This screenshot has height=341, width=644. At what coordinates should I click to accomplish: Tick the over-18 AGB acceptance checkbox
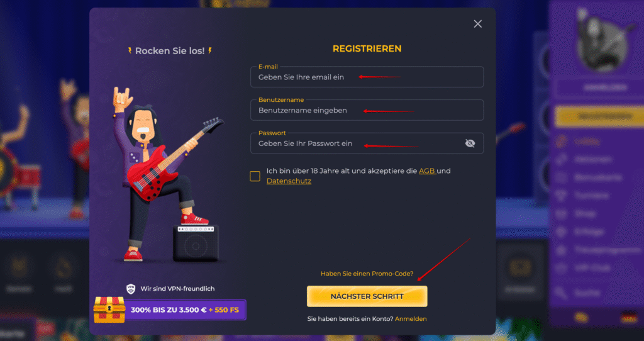255,176
